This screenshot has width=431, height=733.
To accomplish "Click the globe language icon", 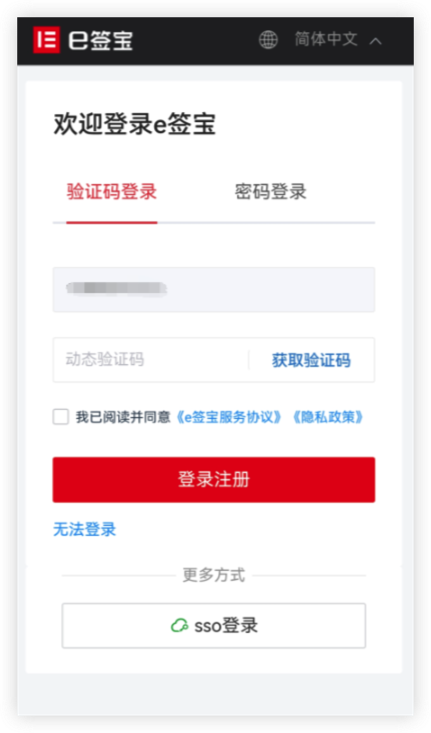I will pyautogui.click(x=268, y=40).
